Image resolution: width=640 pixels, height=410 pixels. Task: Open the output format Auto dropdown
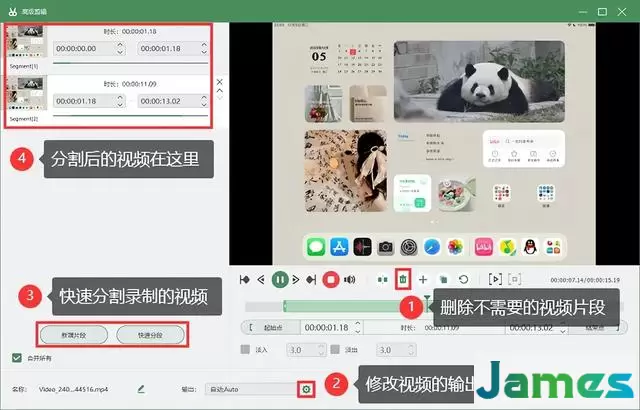[x=252, y=389]
